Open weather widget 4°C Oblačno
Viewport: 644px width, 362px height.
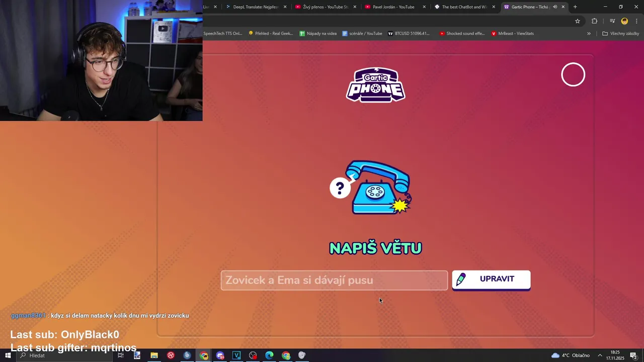pos(571,355)
